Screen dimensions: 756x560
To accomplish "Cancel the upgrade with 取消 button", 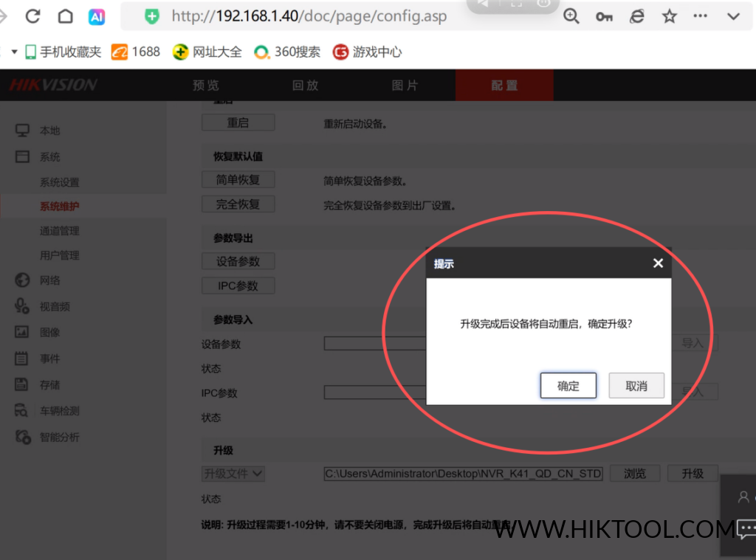I will pos(636,386).
